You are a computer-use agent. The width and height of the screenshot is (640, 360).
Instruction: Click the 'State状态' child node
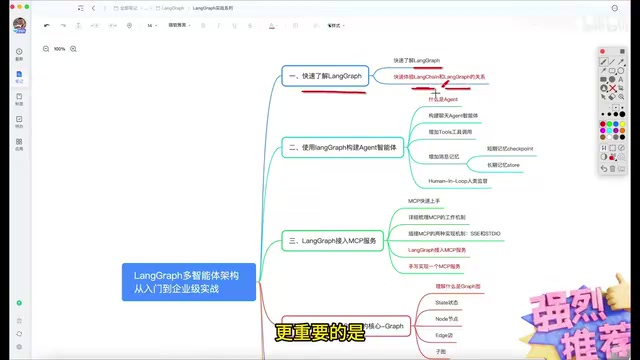[447, 303]
